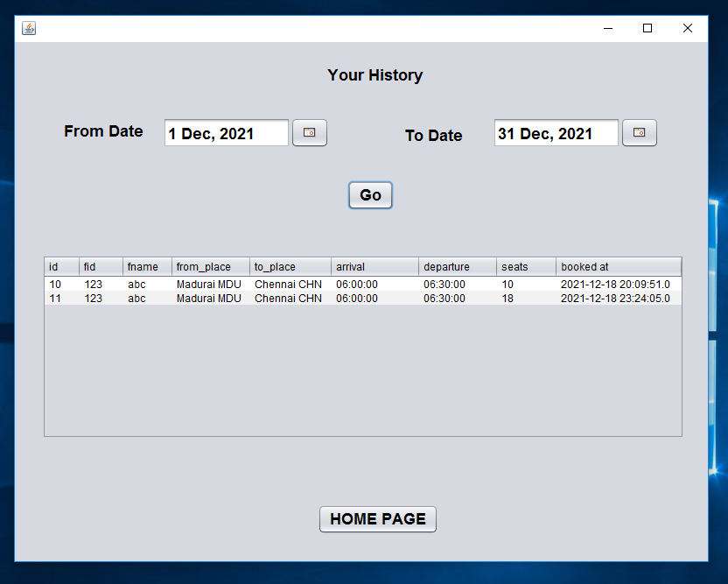Image resolution: width=728 pixels, height=584 pixels.
Task: Minimize the history window
Action: pos(608,28)
